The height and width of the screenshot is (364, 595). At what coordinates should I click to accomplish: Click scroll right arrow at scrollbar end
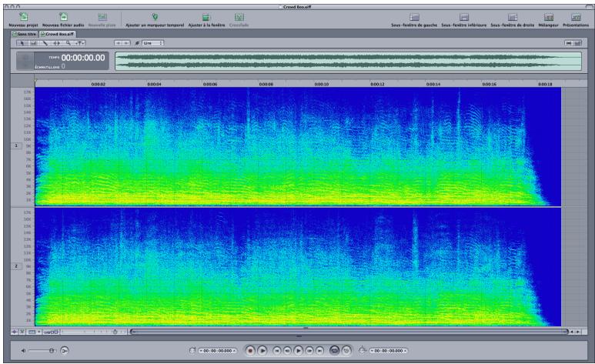click(578, 332)
